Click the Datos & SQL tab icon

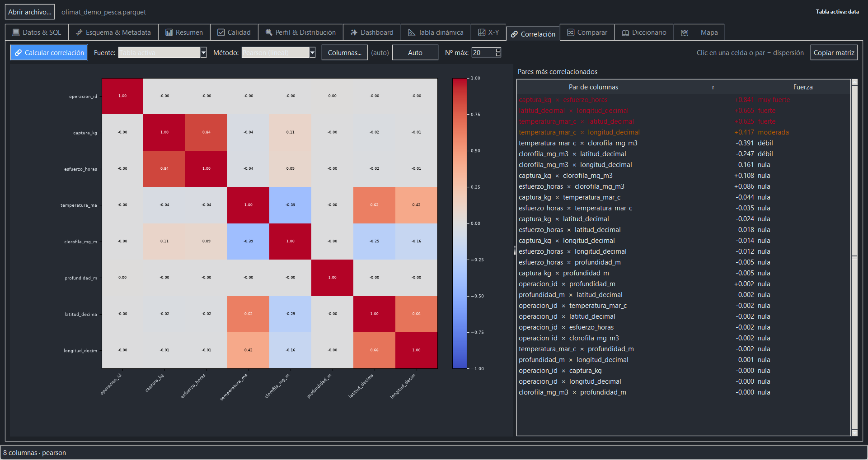pos(16,33)
